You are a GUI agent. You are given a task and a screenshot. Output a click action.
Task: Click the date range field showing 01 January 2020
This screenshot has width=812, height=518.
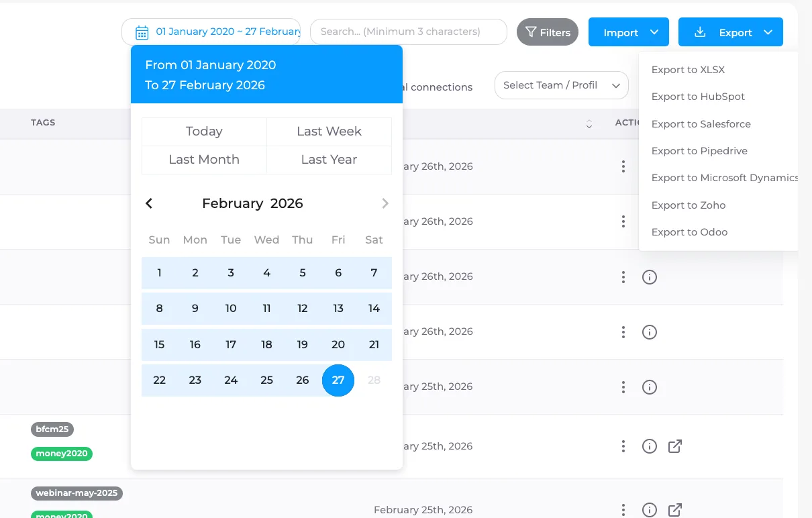click(x=211, y=32)
